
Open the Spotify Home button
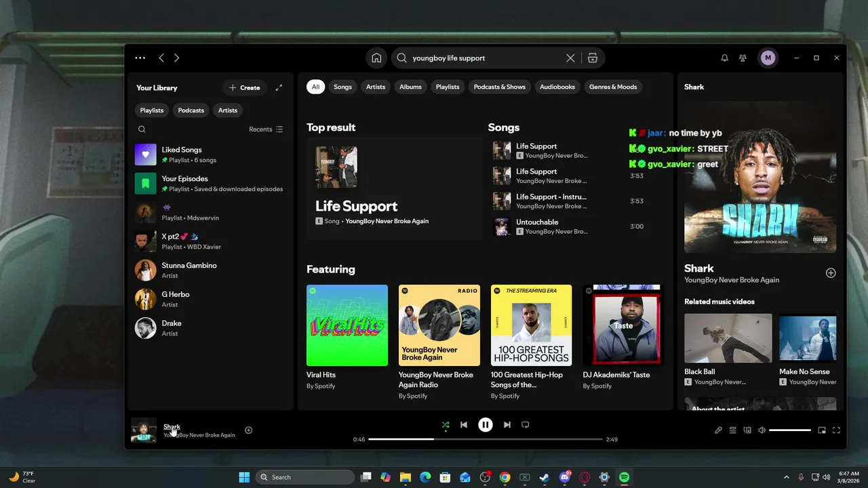[376, 58]
